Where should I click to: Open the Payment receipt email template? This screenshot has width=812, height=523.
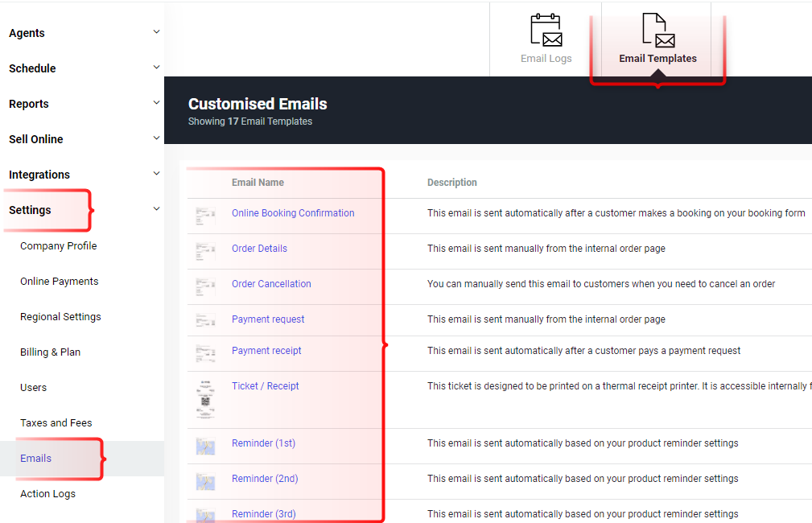[x=266, y=351]
